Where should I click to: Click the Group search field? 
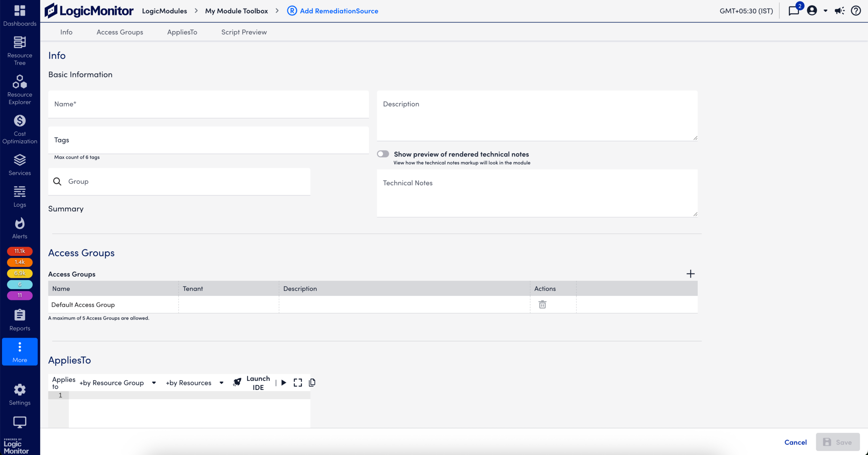click(x=179, y=182)
